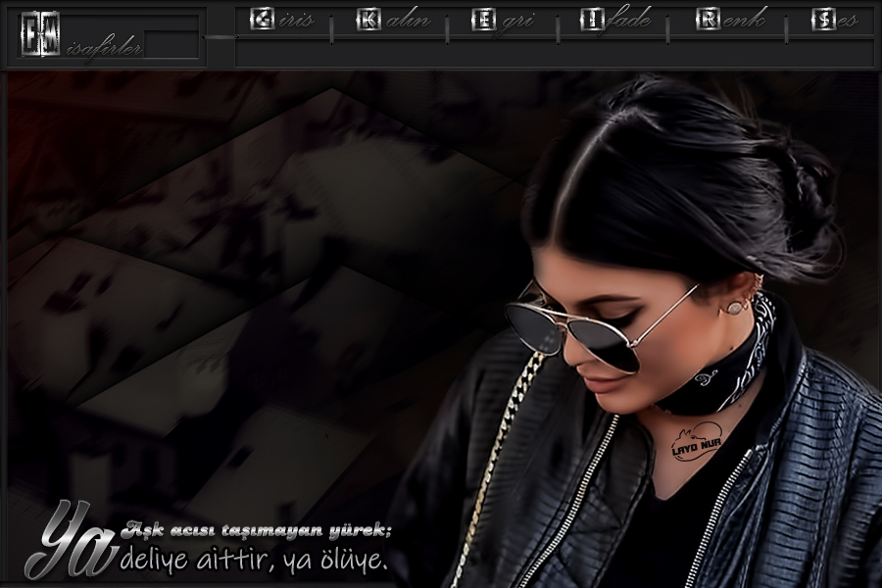Click the text "deliye aittir, ya ölüye."
Image resolution: width=882 pixels, height=588 pixels.
253,562
